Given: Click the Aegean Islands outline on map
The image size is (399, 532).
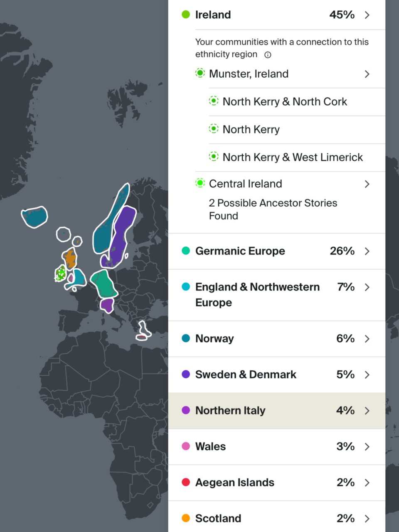Looking at the screenshot, I should (143, 331).
